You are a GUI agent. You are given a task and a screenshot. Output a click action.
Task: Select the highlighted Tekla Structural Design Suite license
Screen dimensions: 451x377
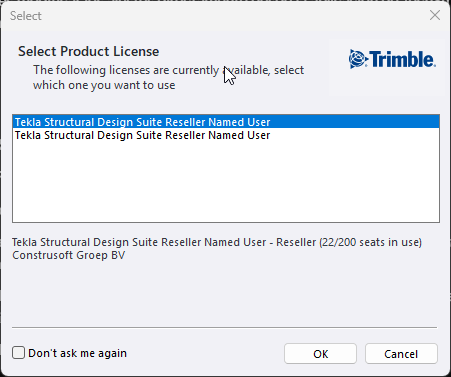226,122
